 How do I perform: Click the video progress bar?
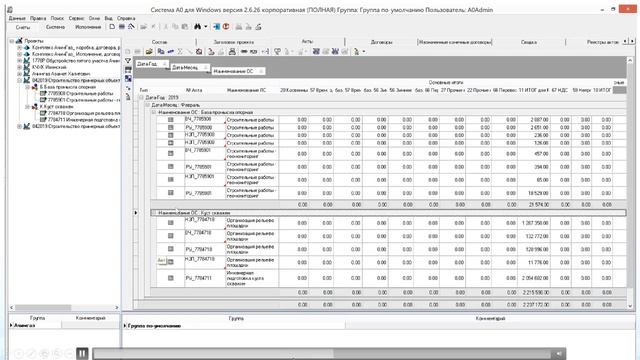tap(322, 353)
